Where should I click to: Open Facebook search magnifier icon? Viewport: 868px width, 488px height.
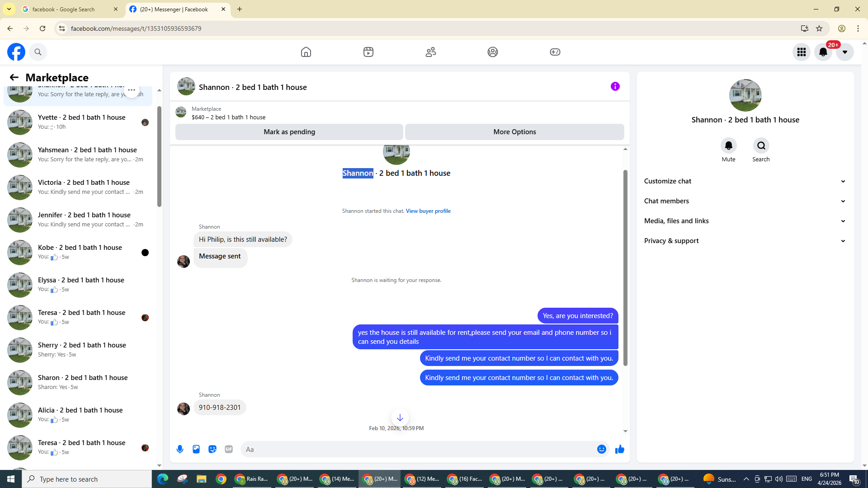38,52
